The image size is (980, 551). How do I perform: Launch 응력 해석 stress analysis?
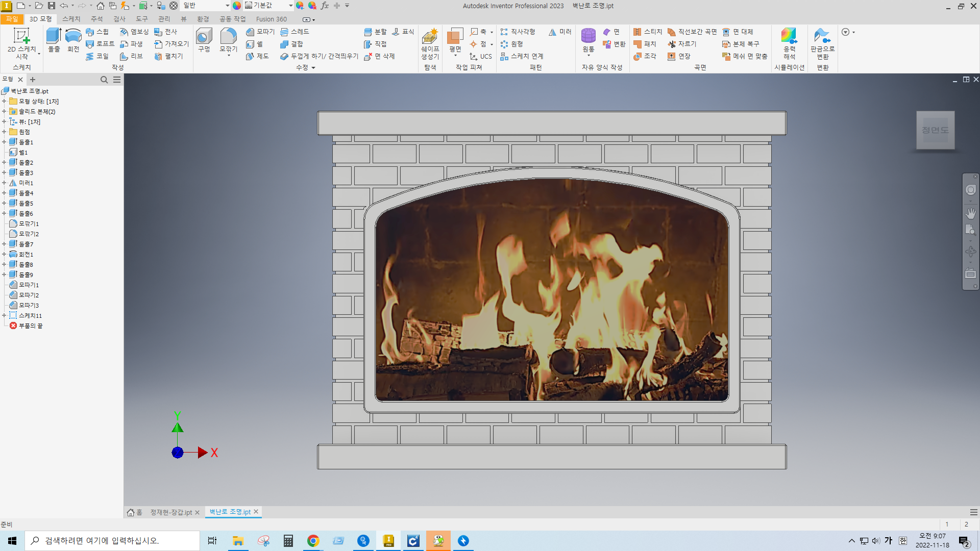tap(789, 43)
